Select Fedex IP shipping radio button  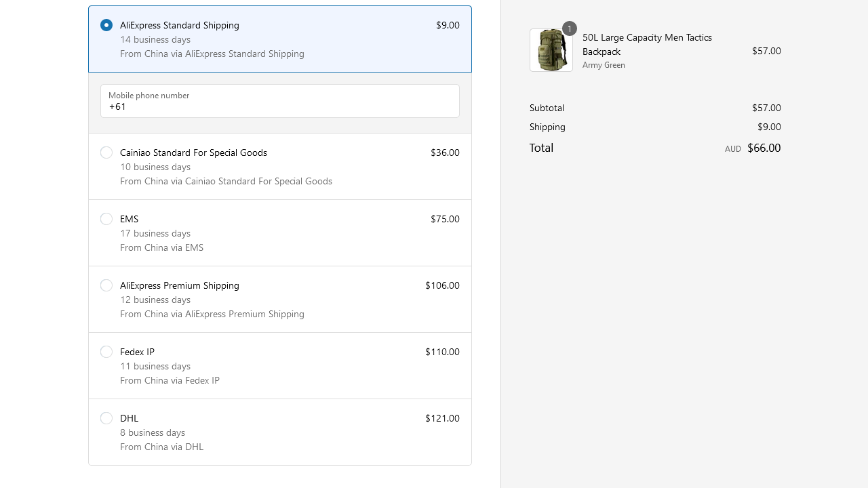[106, 352]
